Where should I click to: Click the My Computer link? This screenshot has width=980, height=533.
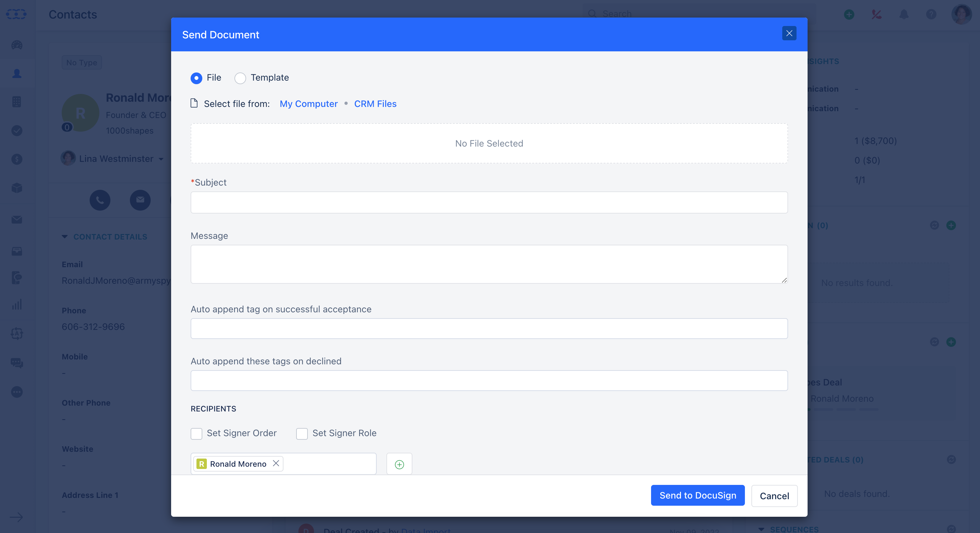pos(308,104)
